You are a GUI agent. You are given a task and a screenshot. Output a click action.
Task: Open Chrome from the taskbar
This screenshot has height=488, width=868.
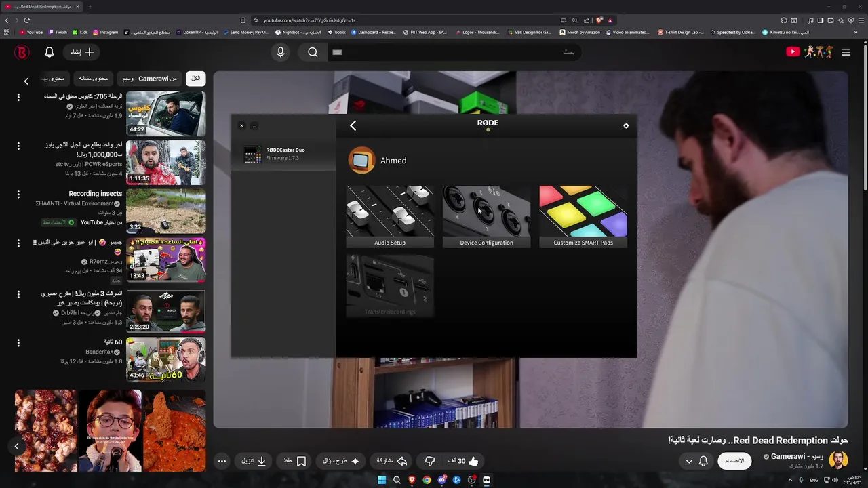(x=427, y=480)
